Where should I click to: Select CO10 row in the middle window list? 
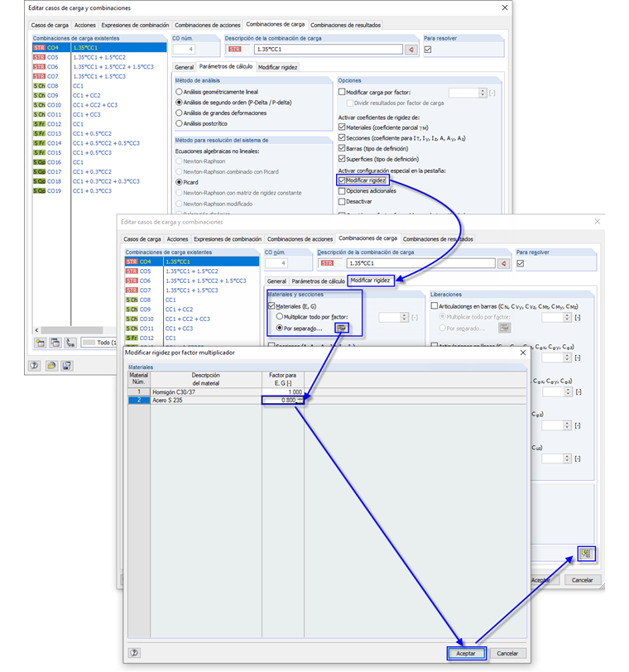click(192, 319)
